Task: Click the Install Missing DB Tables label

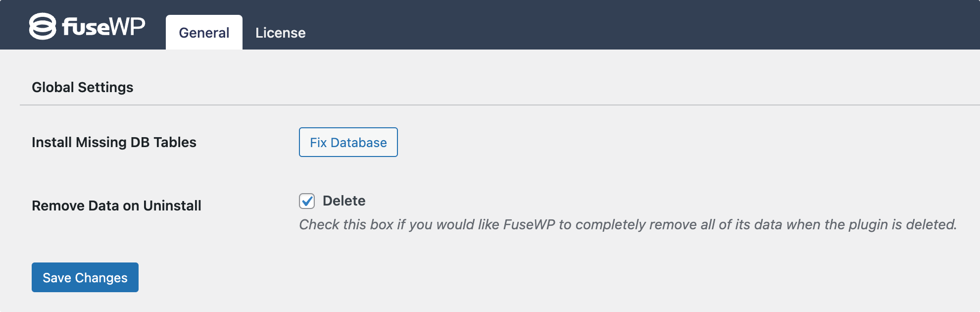Action: click(114, 143)
